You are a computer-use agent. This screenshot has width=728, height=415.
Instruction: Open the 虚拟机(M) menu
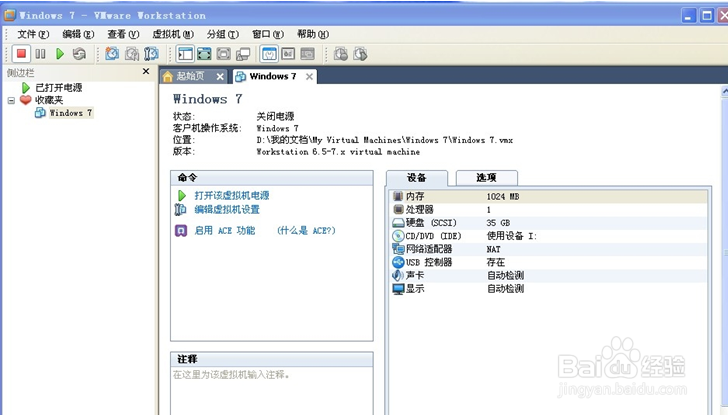coord(173,34)
